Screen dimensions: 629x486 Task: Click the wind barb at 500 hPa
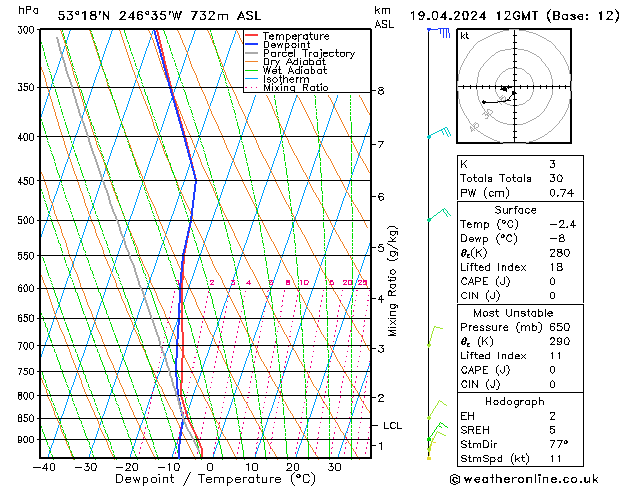coord(436,216)
